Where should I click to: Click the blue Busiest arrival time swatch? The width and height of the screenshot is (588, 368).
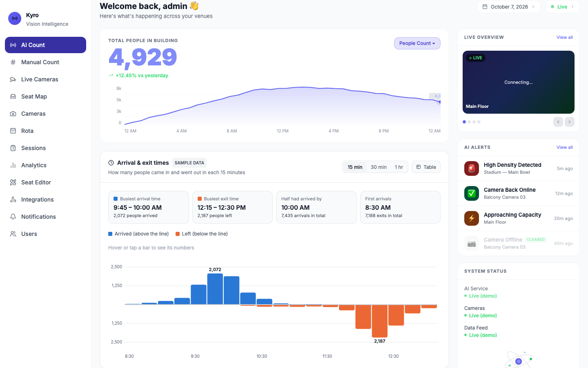pos(116,199)
